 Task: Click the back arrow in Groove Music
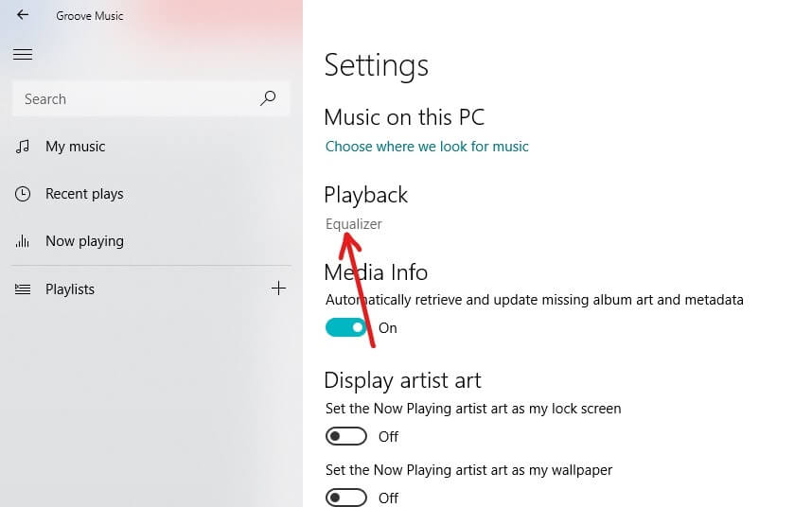click(x=23, y=14)
